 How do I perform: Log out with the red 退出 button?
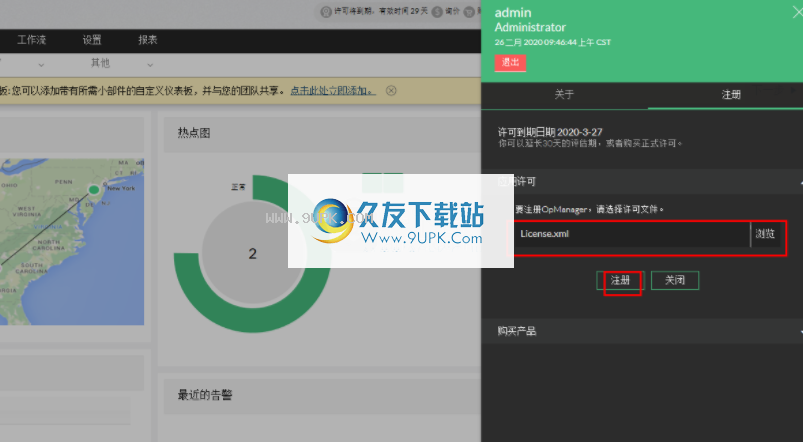tap(510, 62)
